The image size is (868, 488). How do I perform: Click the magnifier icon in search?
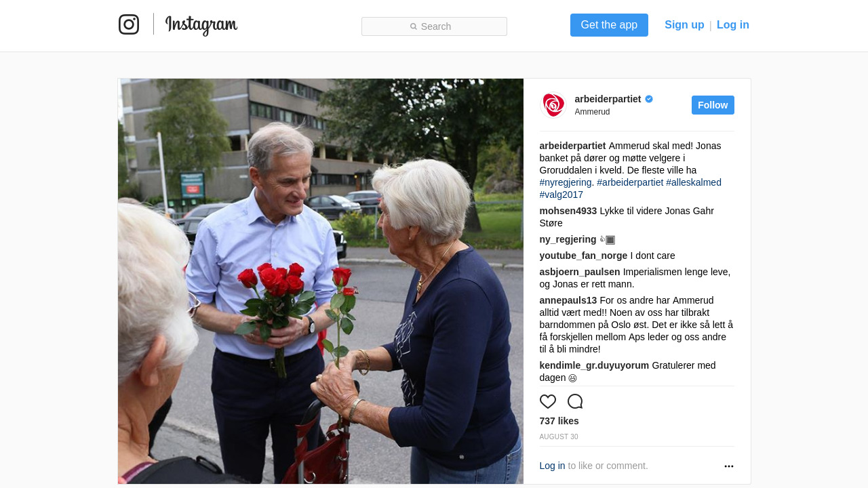click(x=414, y=26)
